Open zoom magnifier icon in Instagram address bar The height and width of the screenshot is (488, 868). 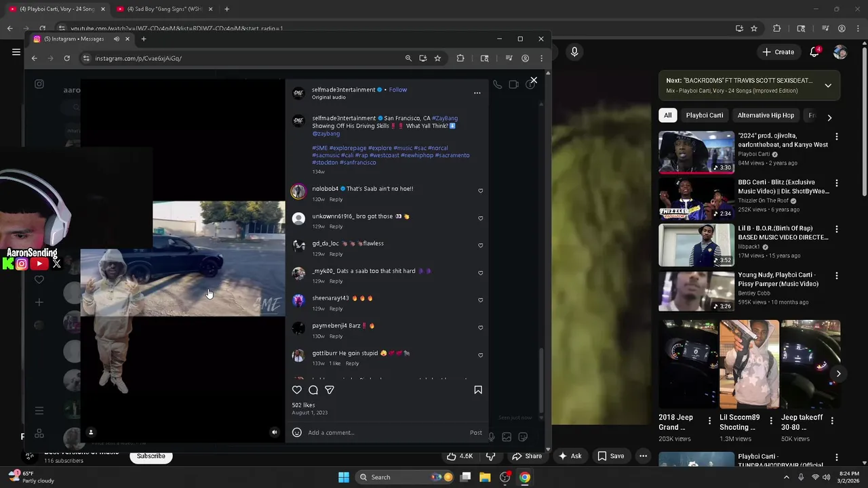click(408, 58)
